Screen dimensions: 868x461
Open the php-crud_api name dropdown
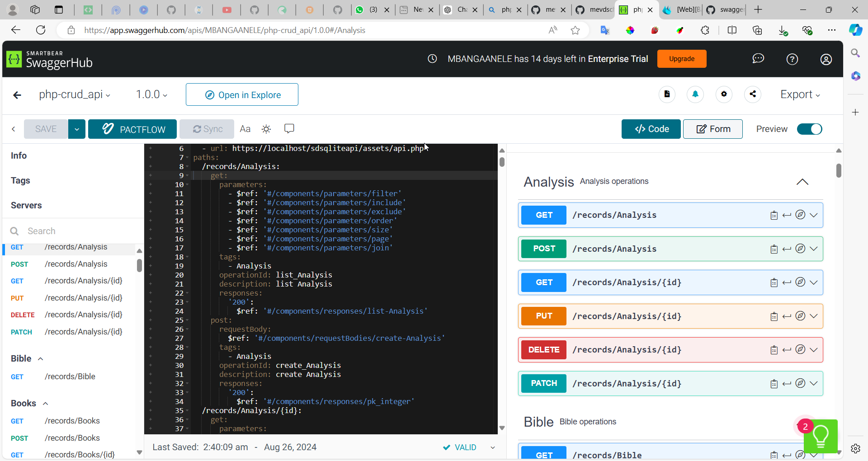[75, 94]
